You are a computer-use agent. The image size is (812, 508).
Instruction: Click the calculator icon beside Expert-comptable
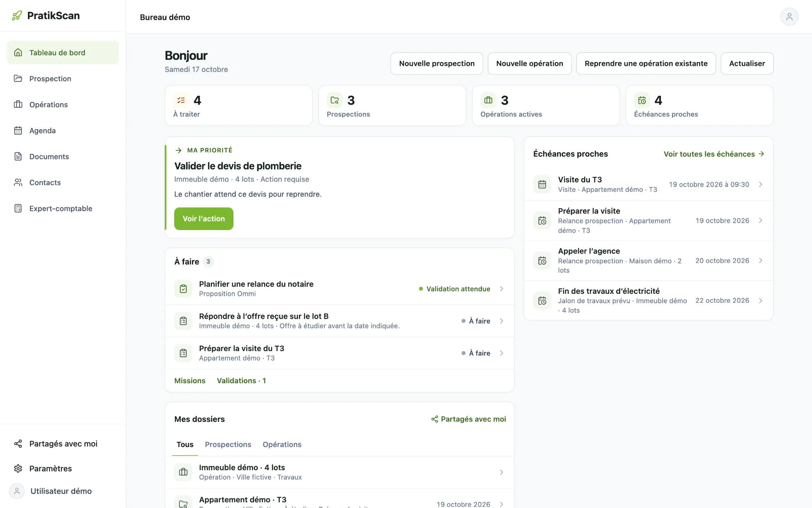tap(18, 208)
